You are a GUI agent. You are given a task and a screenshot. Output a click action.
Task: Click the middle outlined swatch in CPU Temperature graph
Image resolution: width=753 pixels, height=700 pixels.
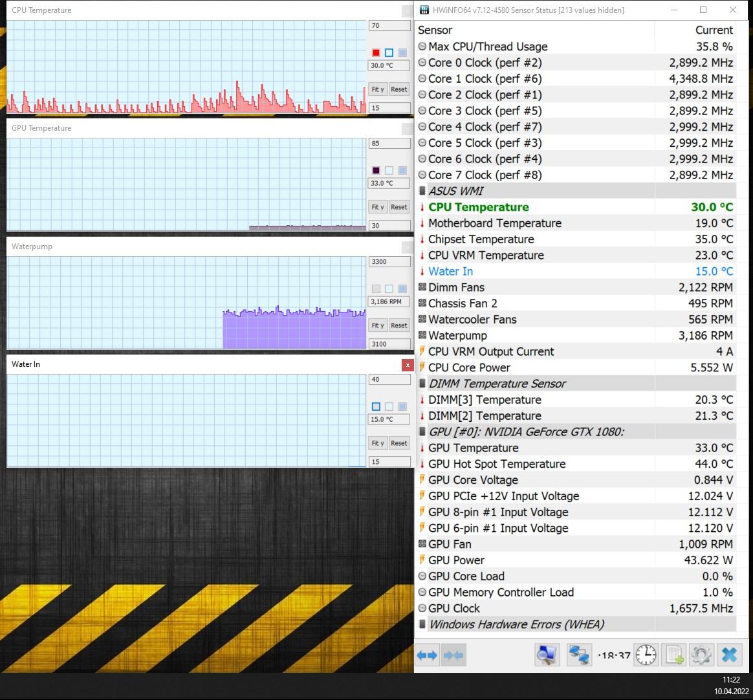point(389,52)
